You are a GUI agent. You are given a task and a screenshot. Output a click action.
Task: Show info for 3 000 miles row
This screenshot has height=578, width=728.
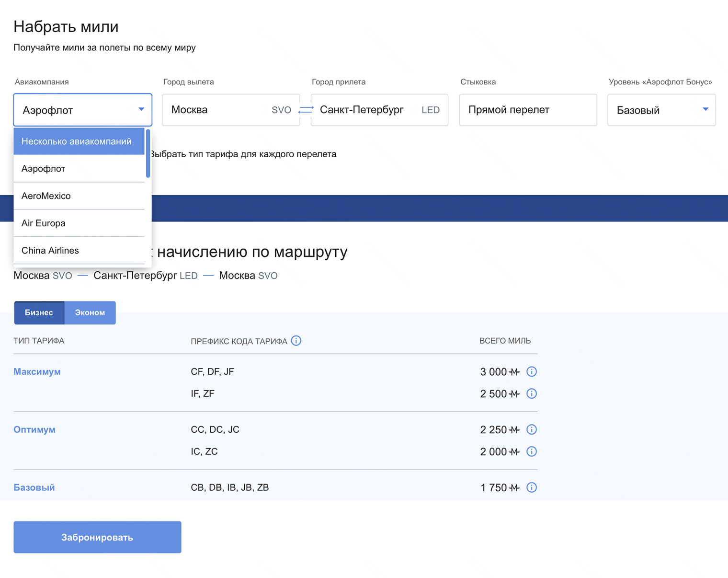point(532,371)
